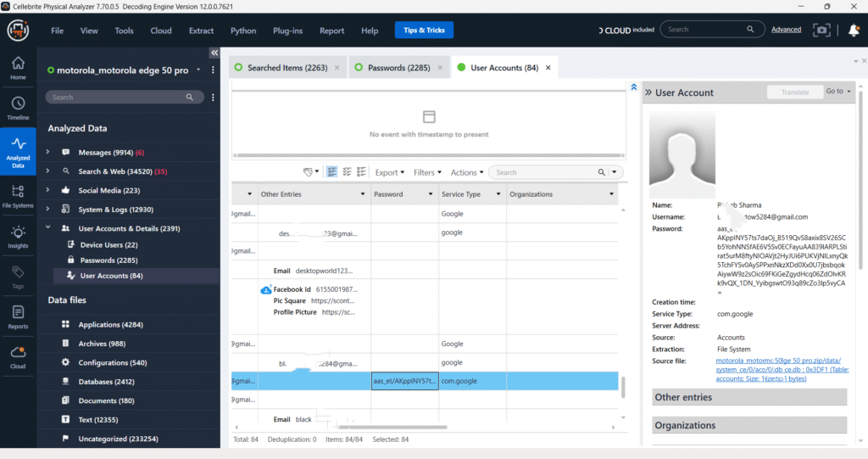
Task: Collapse User Accounts & Details node
Action: pos(47,227)
